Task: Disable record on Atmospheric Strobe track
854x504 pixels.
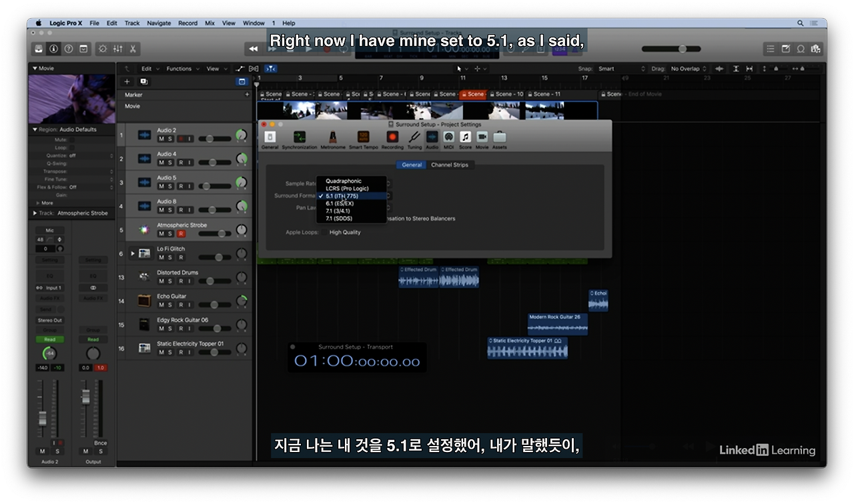Action: (180, 234)
